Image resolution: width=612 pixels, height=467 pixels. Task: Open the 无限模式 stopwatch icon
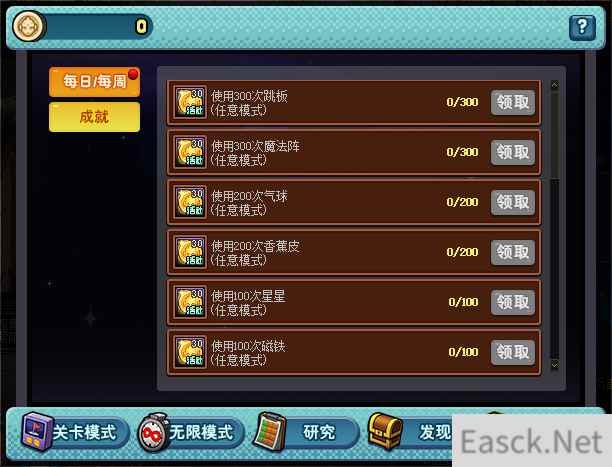coord(154,433)
